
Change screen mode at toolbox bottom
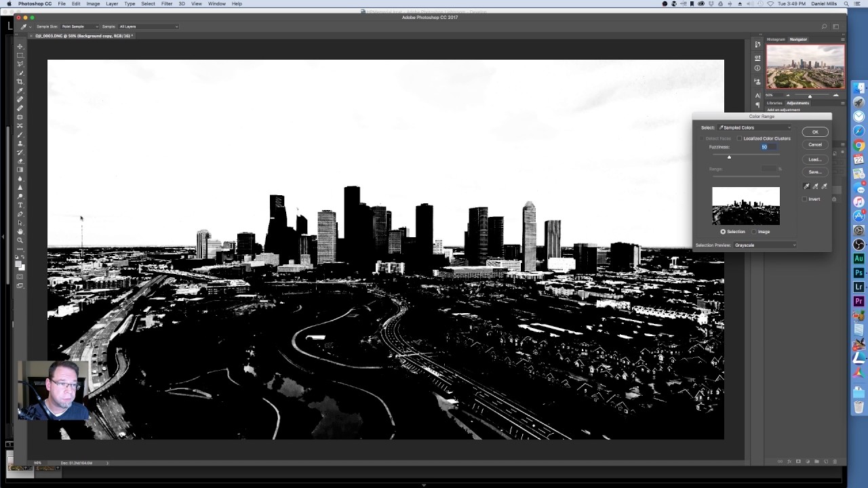coord(20,286)
